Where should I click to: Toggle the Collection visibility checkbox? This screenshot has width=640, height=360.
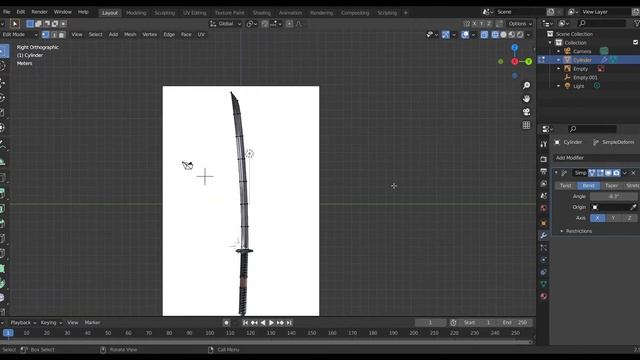(x=636, y=42)
